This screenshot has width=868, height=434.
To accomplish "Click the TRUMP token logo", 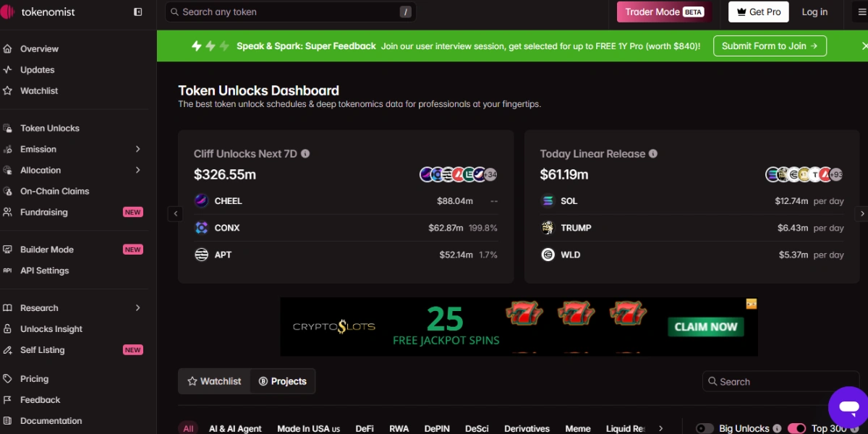I will tap(548, 228).
